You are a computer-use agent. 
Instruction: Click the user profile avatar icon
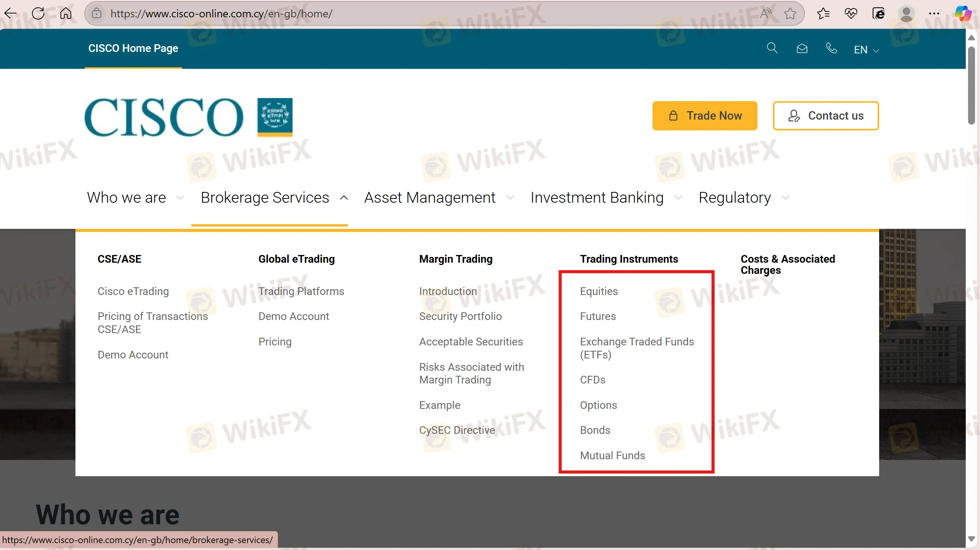coord(906,13)
